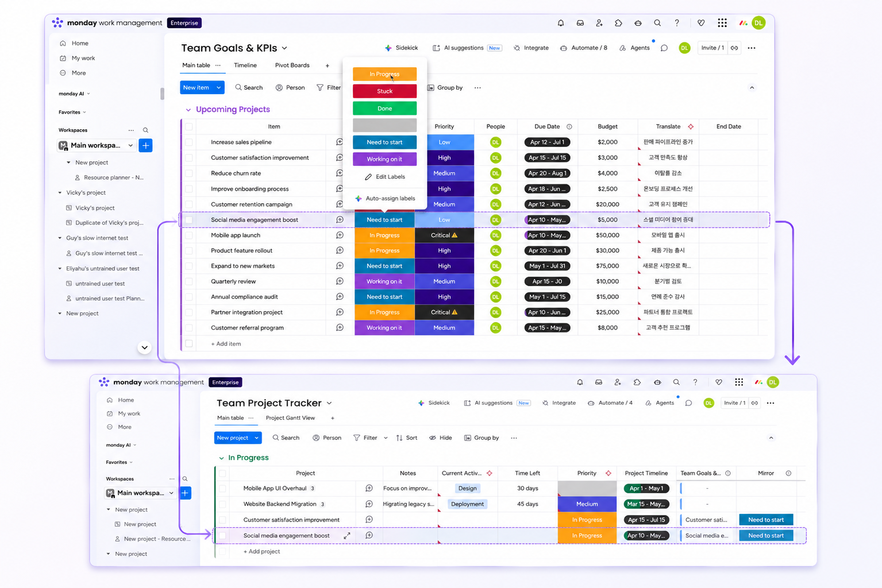Switch to the Pivot Boards tab
The height and width of the screenshot is (588, 882).
tap(292, 65)
